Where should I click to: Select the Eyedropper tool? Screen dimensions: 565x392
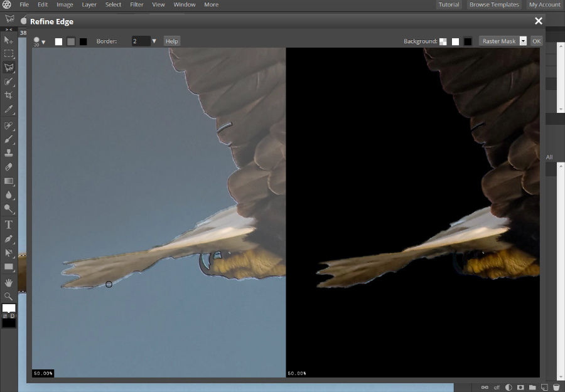(x=9, y=110)
